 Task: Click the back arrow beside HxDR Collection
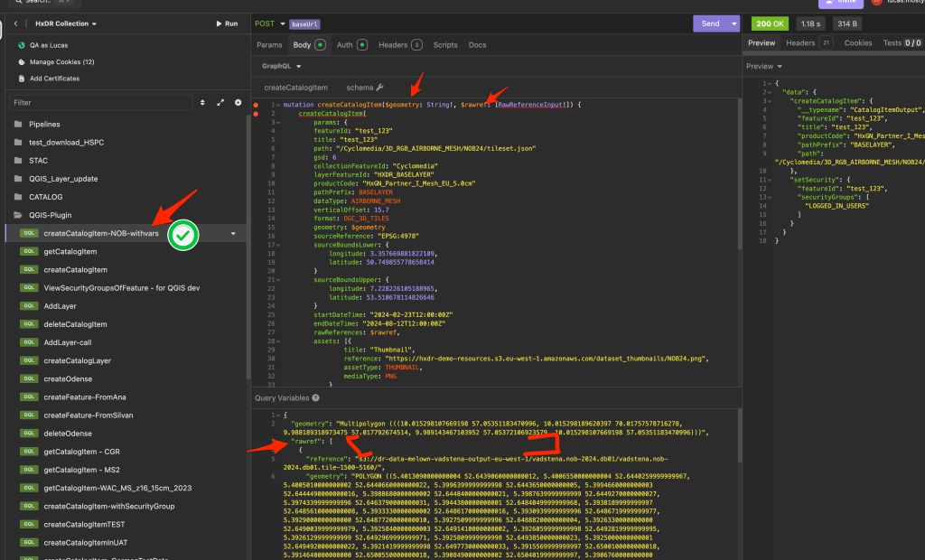15,23
